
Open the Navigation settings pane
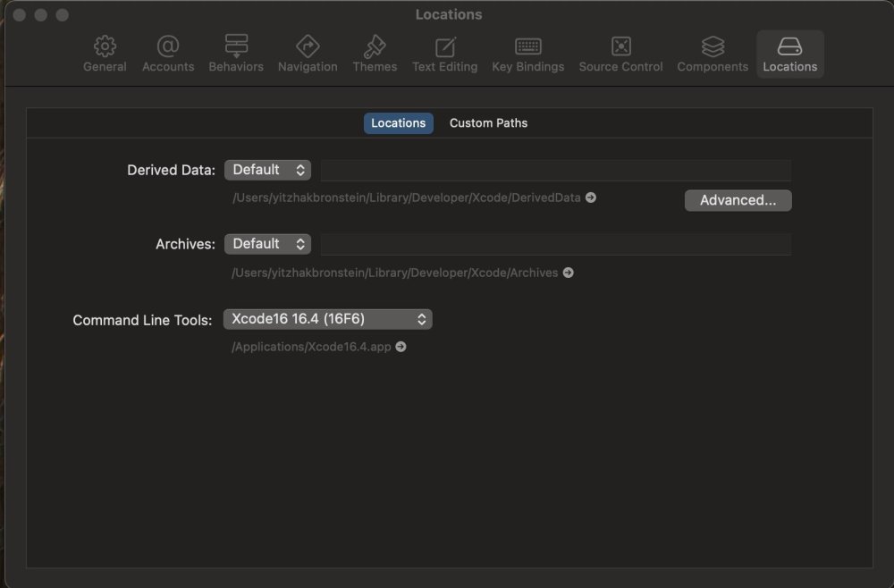[308, 55]
